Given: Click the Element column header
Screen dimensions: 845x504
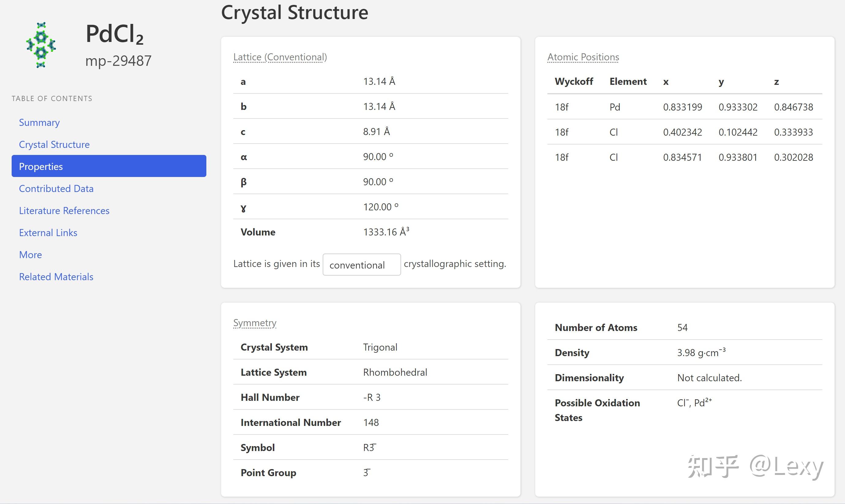Looking at the screenshot, I should click(x=628, y=81).
